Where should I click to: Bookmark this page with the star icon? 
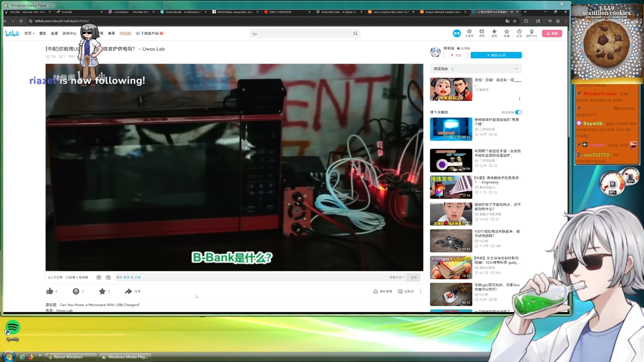pyautogui.click(x=515, y=21)
